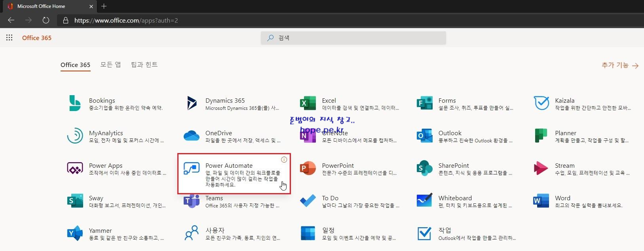The image size is (644, 251).
Task: Click the SharePoint description text
Action: (475, 173)
